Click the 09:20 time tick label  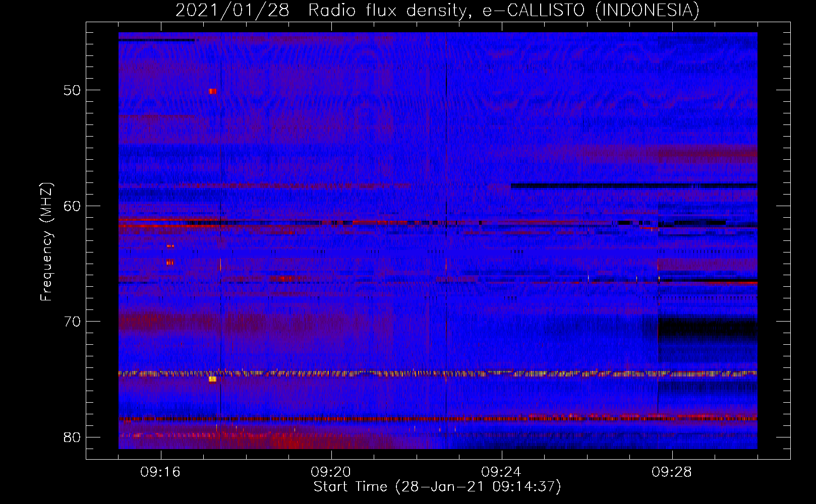tap(331, 472)
